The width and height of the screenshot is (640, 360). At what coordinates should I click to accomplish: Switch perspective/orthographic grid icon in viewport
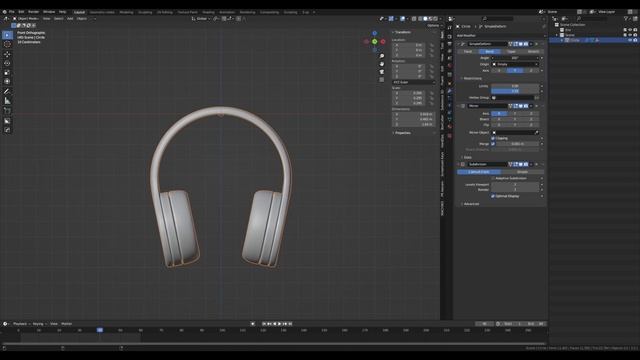(382, 80)
